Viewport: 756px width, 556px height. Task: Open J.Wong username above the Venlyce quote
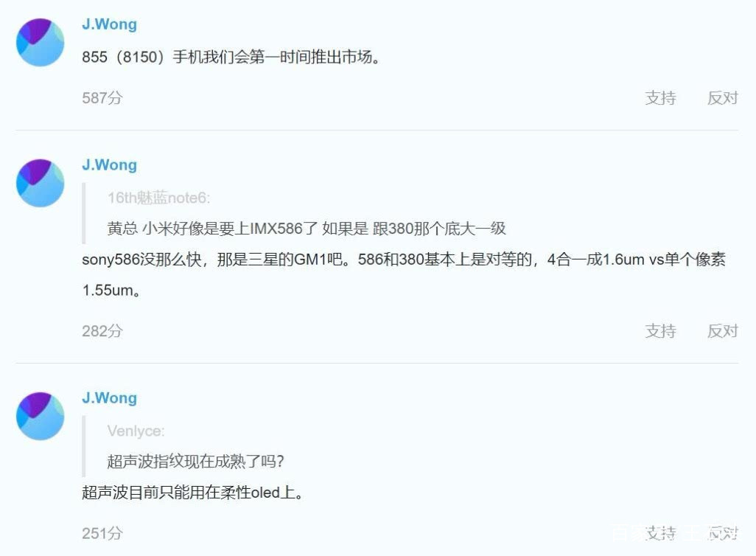tap(110, 397)
